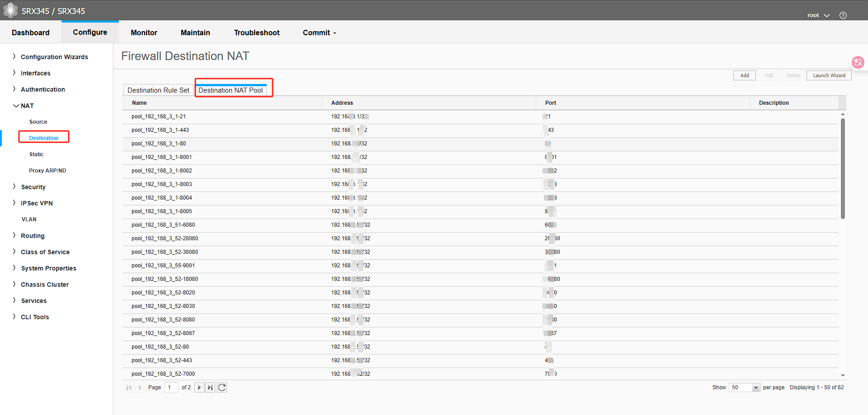868x415 pixels.
Task: Open the root user account dropdown
Action: click(818, 15)
